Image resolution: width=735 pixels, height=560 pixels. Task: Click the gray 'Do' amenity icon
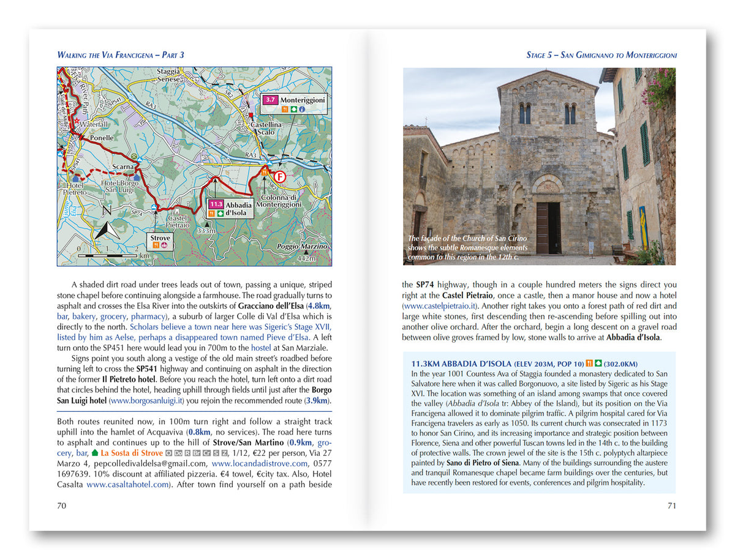pyautogui.click(x=179, y=453)
